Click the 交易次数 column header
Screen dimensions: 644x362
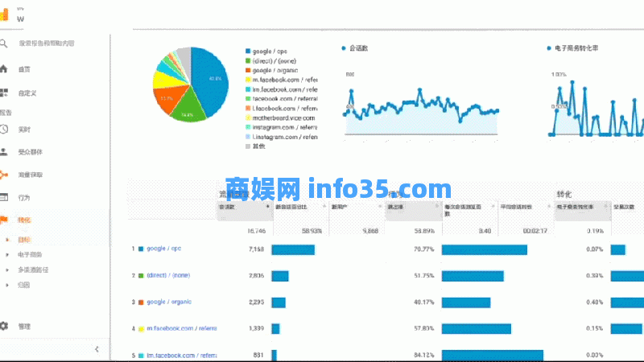[x=625, y=208]
